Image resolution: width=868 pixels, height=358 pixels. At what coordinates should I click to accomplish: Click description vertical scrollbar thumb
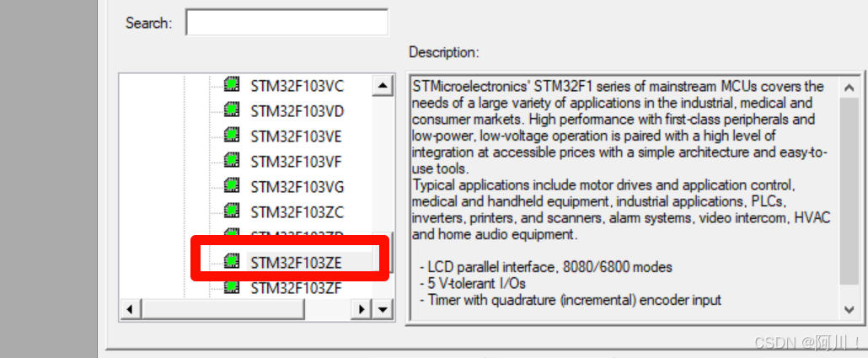849,191
